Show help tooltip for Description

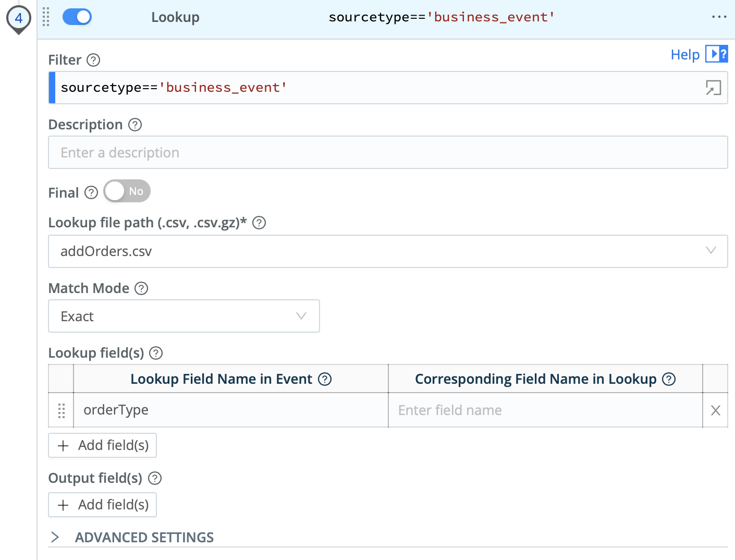click(135, 125)
